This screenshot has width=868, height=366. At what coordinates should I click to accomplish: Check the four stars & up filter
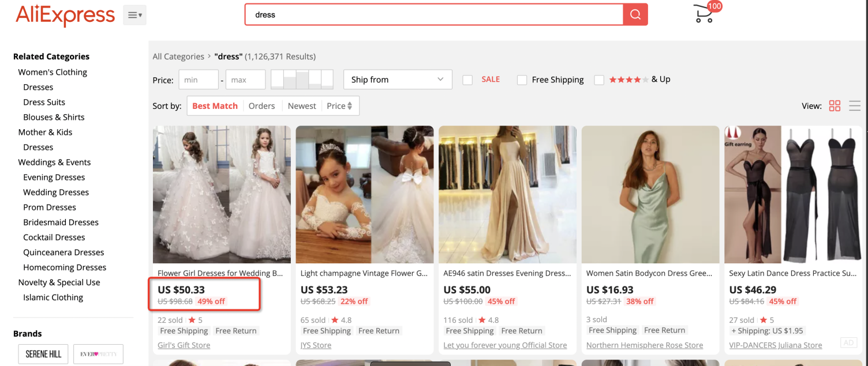pos(599,80)
